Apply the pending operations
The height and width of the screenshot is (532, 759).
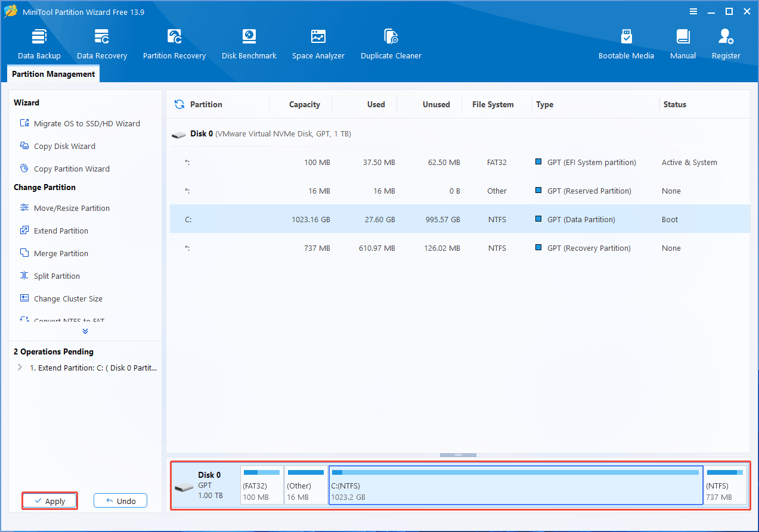point(49,501)
